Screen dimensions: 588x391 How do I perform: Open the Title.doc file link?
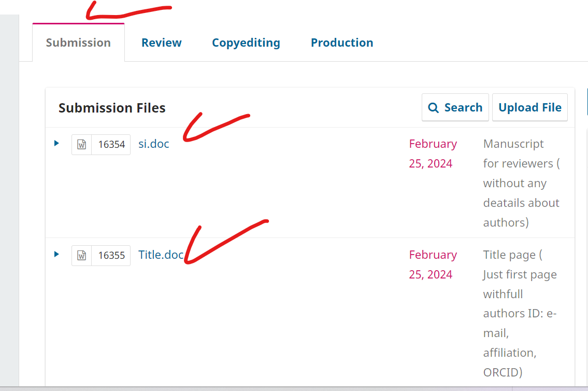(x=161, y=255)
